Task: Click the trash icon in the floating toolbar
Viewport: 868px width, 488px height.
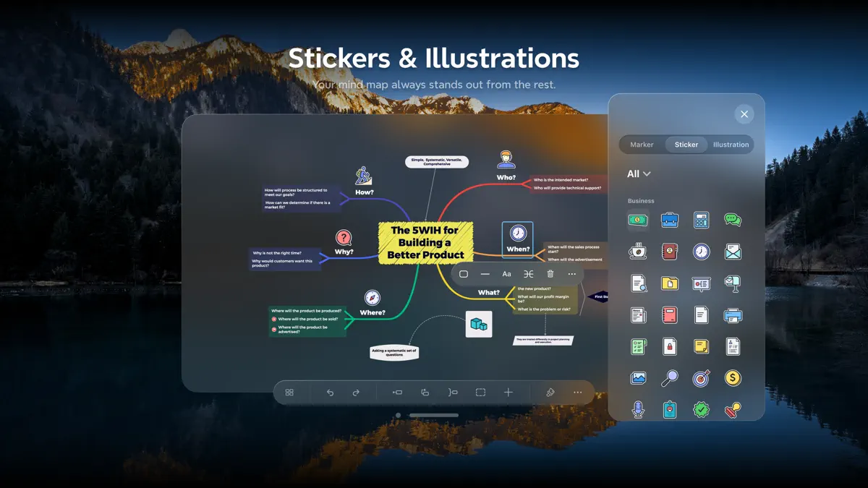Action: click(550, 274)
